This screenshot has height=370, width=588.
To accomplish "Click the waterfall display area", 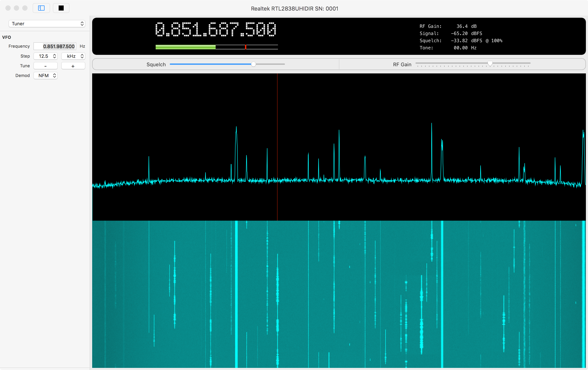I will (339, 294).
